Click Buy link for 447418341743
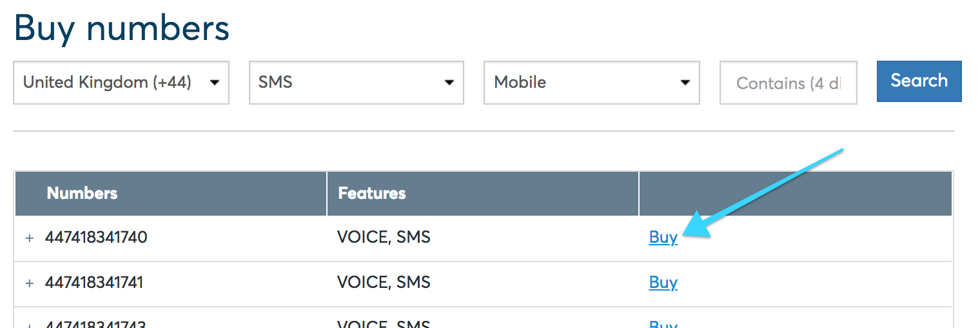Viewport: 980px width, 328px height. pos(663,324)
